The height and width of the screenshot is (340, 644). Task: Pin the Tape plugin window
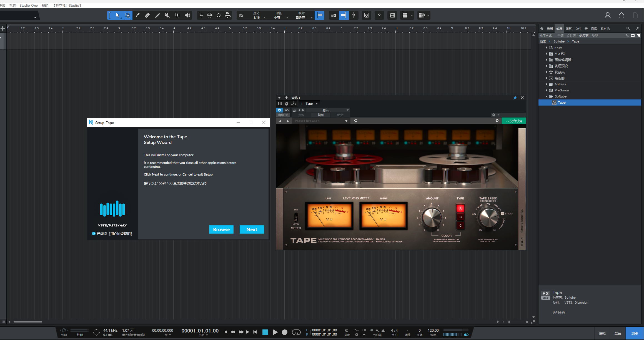[515, 98]
